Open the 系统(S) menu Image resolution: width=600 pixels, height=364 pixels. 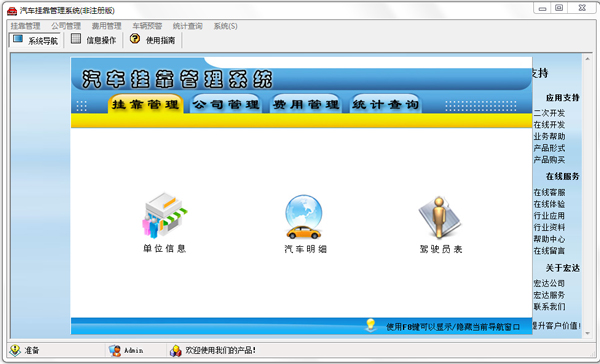pos(225,26)
